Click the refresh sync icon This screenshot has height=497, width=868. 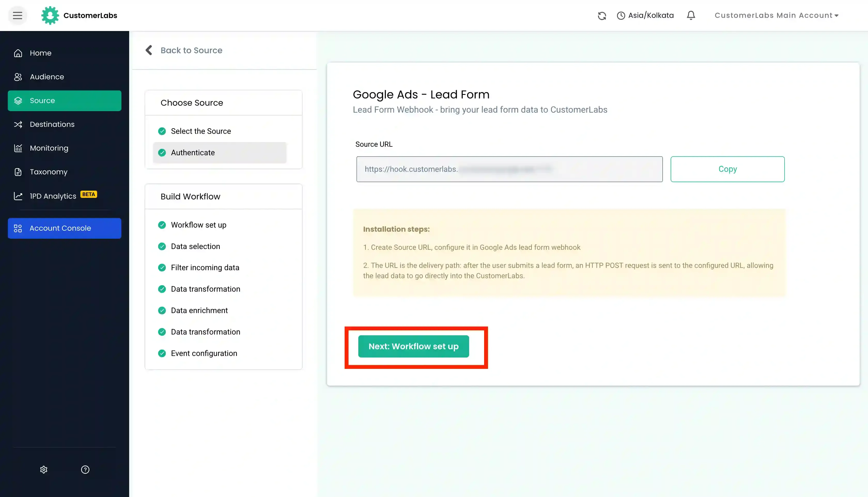tap(602, 16)
